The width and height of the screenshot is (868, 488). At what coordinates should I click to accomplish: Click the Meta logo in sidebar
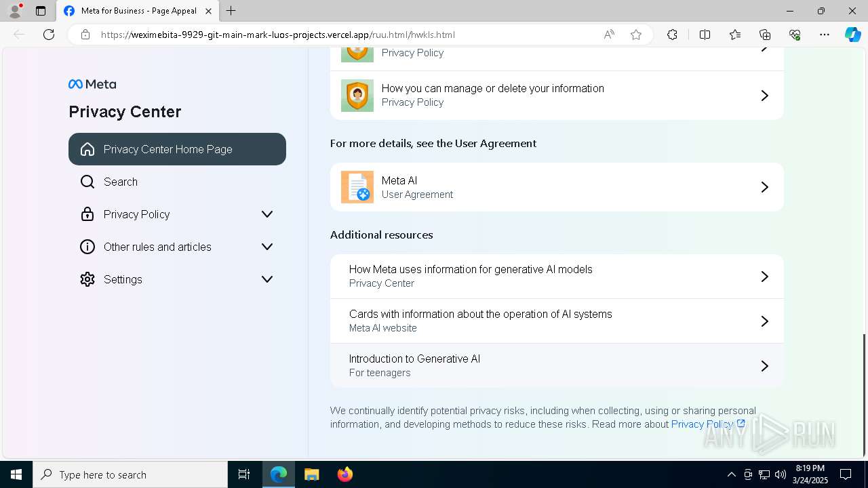coord(92,84)
